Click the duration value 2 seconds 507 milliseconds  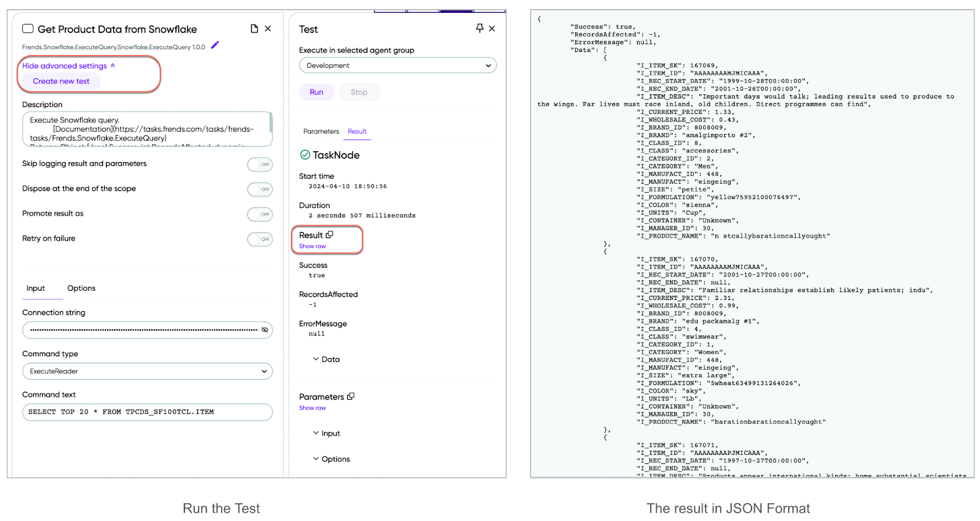tap(362, 216)
